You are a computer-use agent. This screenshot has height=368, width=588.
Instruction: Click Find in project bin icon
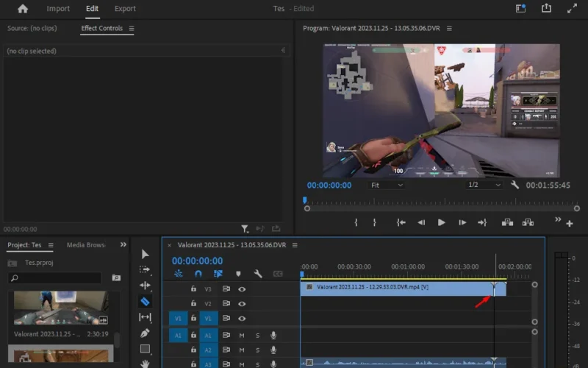[116, 277]
